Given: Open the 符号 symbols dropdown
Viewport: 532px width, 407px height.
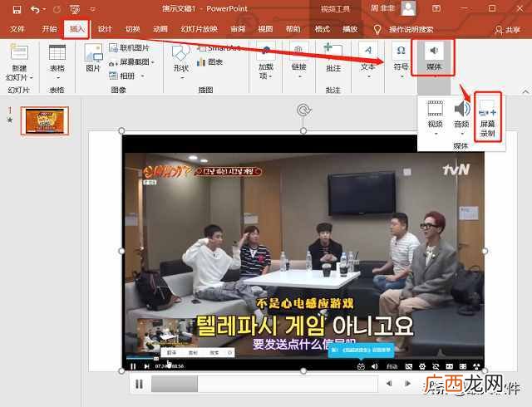Looking at the screenshot, I should click(401, 61).
